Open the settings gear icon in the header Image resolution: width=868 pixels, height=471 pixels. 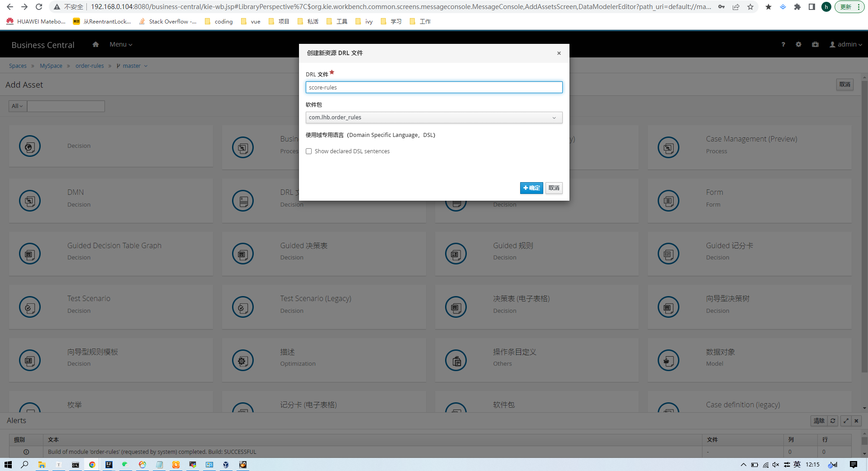pyautogui.click(x=798, y=44)
